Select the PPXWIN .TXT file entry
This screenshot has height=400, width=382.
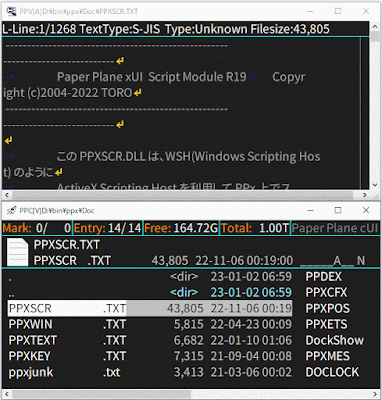[150, 324]
